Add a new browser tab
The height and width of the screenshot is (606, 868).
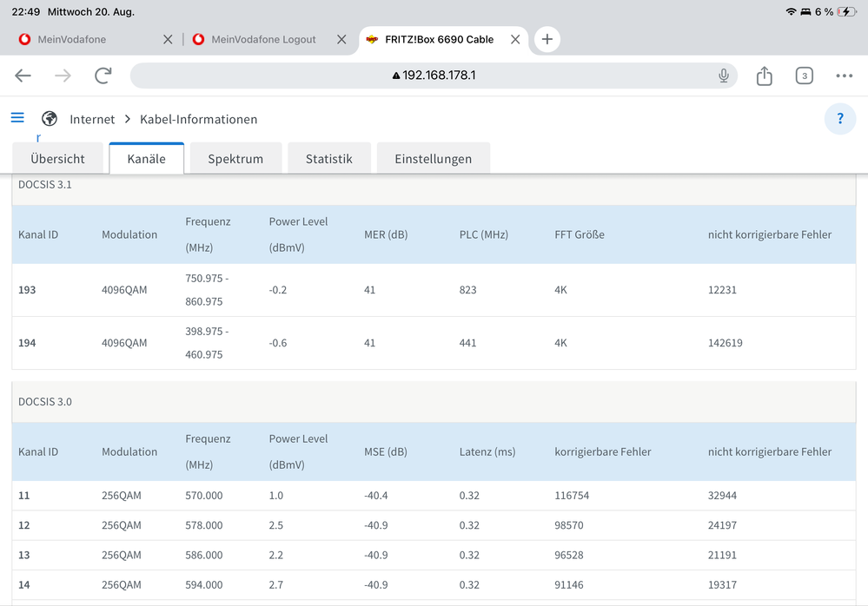547,39
